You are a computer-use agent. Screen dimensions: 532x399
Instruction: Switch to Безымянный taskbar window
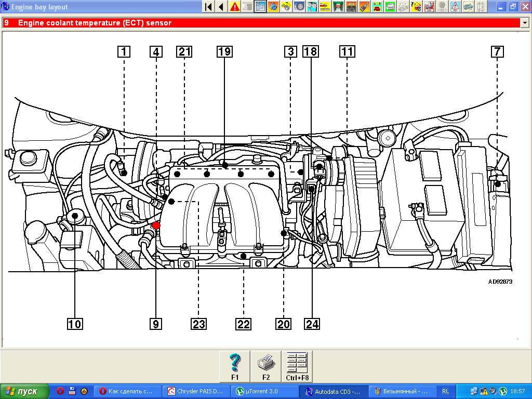(x=403, y=391)
